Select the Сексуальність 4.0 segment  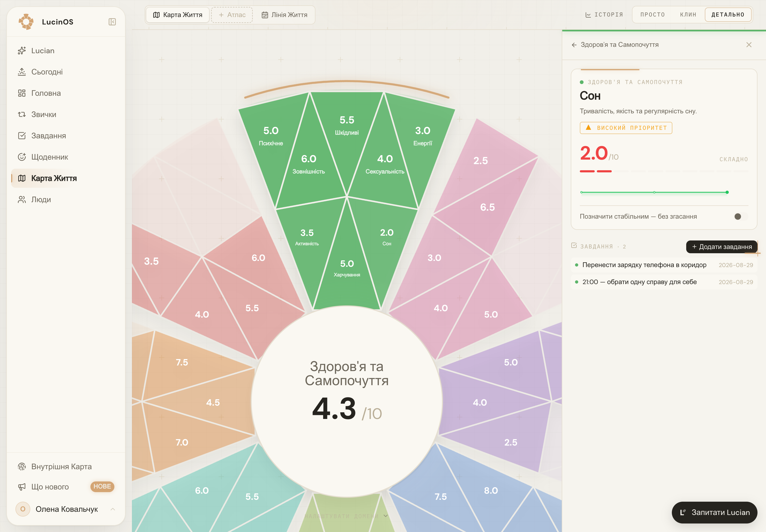(x=385, y=164)
